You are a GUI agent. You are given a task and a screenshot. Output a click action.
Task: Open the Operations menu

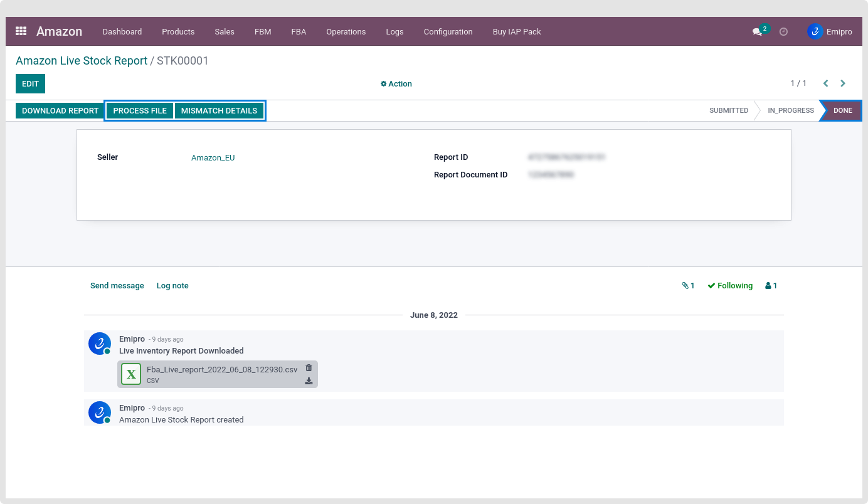click(346, 31)
